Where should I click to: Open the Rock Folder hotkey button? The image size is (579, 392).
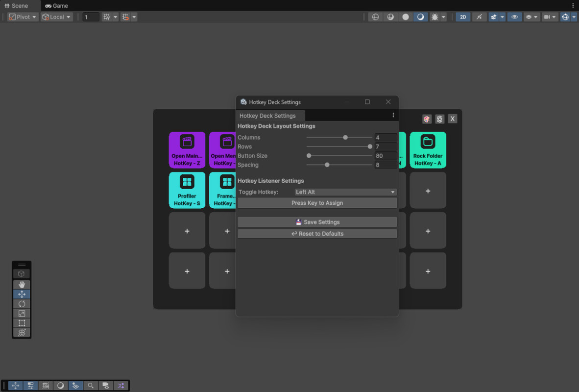pos(428,149)
